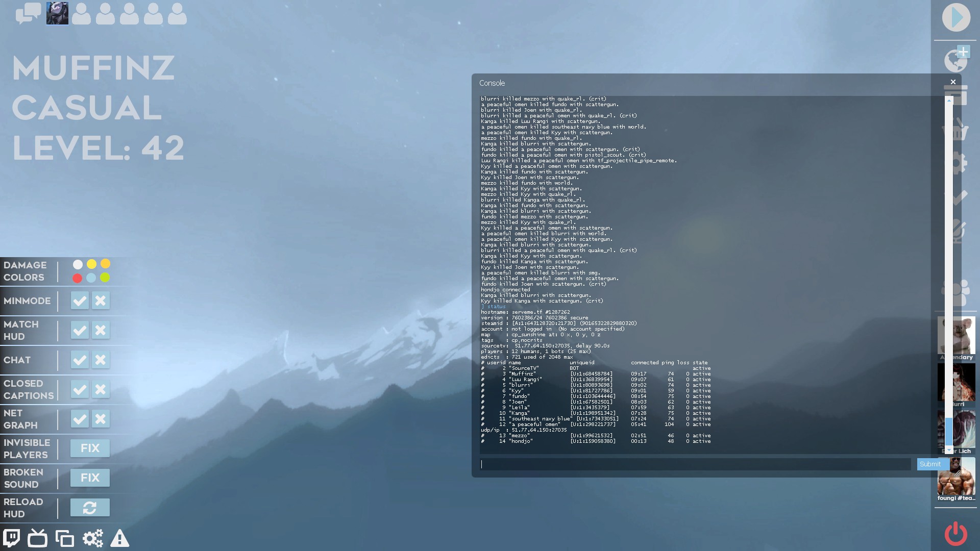
Task: Click the warning triangle icon
Action: (x=120, y=538)
